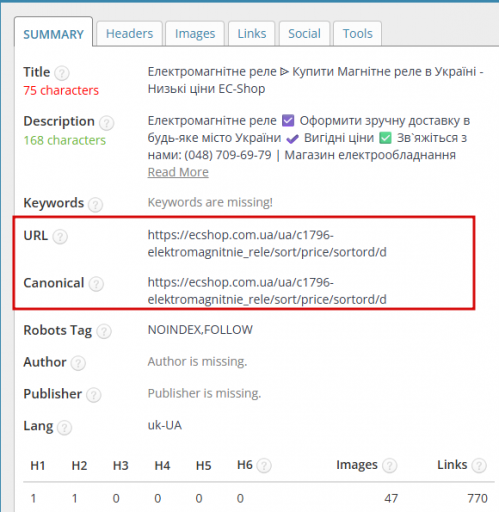Click 'Keywords are missing!' text
The width and height of the screenshot is (499, 512).
[x=210, y=202]
